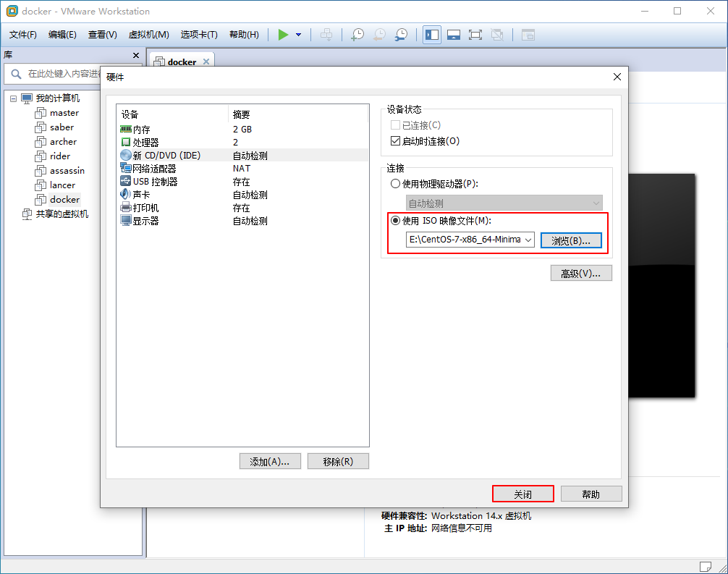The width and height of the screenshot is (728, 574).
Task: Select the NAT 网络适配器 device
Action: tap(149, 168)
